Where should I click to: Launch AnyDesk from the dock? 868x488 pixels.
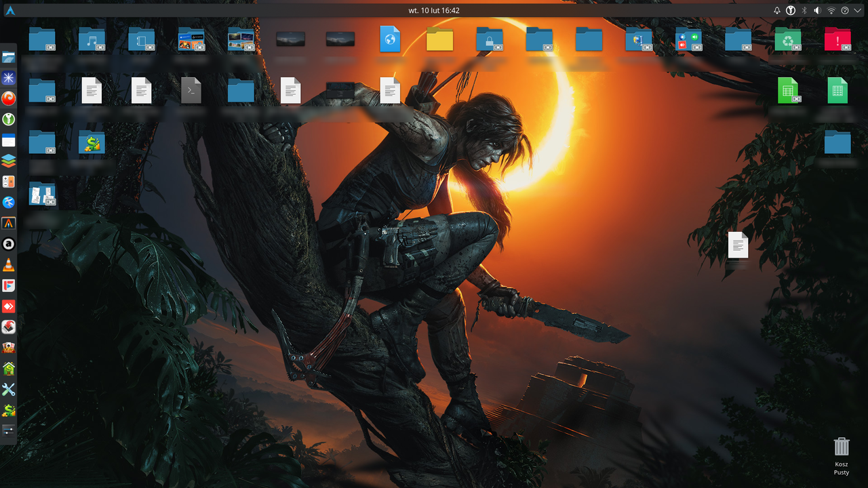tap(9, 306)
